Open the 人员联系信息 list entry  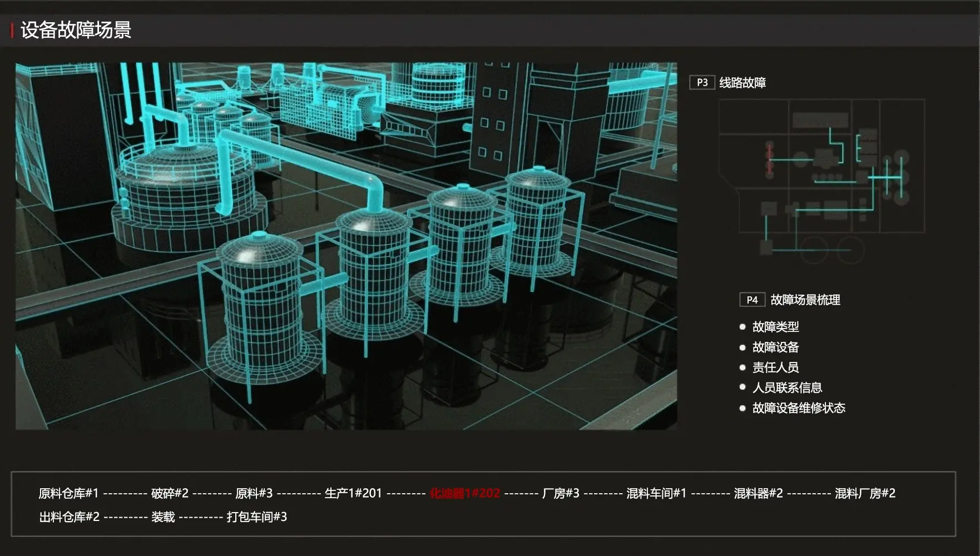coord(786,388)
